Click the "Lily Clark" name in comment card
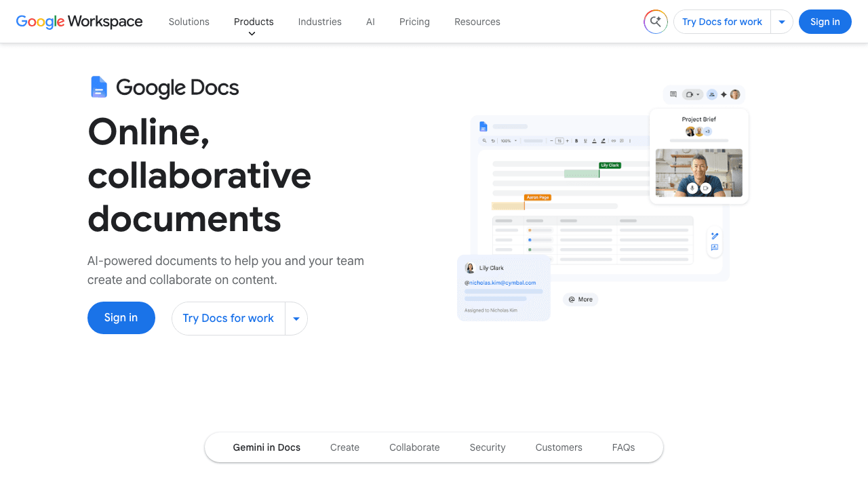This screenshot has width=868, height=488. coord(492,268)
